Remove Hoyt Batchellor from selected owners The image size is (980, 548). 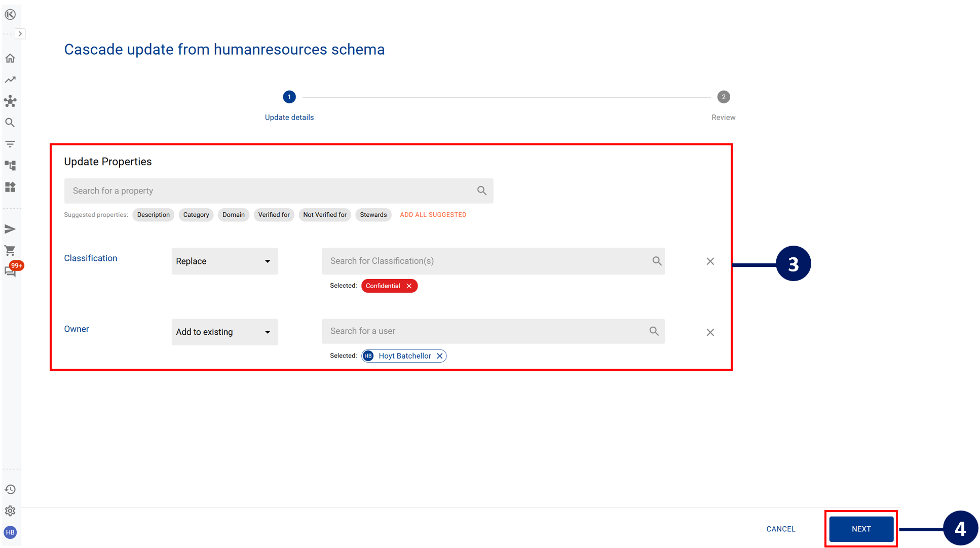440,356
